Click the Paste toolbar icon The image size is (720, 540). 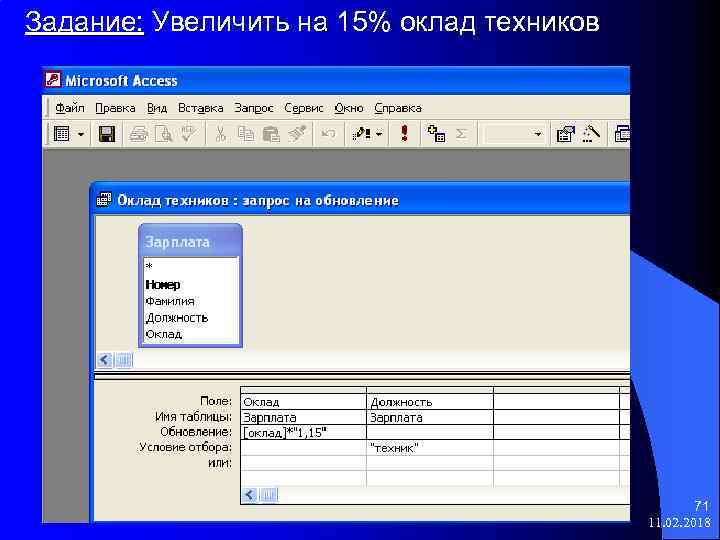271,134
